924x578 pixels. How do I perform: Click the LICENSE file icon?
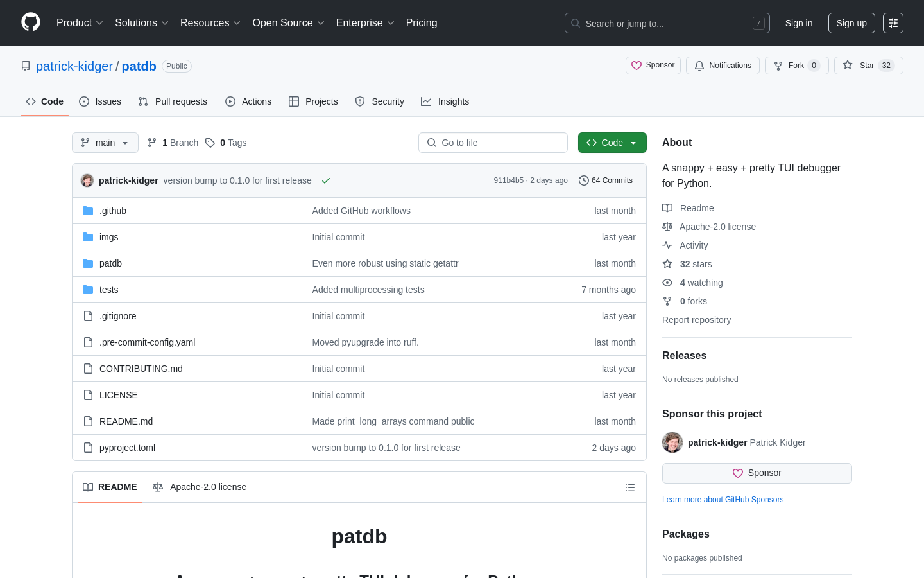pos(88,395)
